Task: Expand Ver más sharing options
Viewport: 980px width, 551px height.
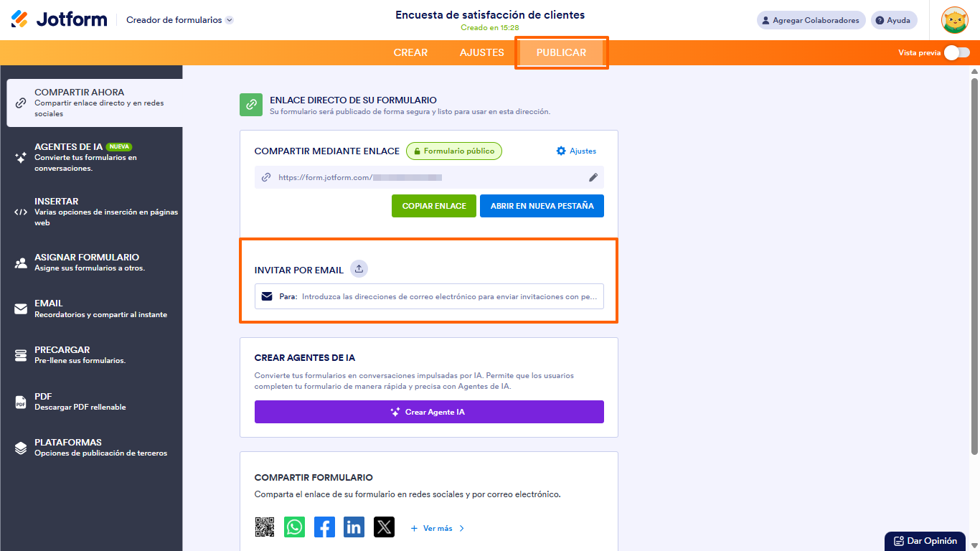Action: [x=438, y=528]
